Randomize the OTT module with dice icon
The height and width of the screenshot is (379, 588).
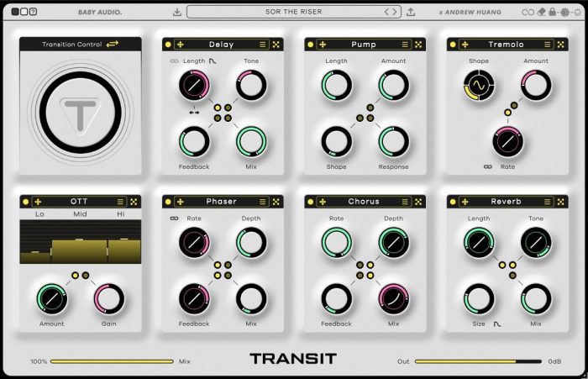point(134,202)
